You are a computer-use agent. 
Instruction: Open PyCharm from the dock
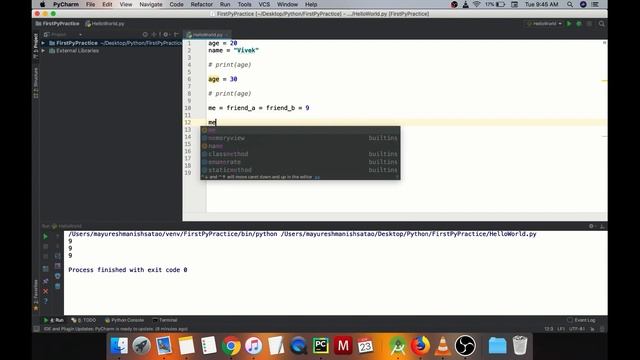pyautogui.click(x=320, y=346)
